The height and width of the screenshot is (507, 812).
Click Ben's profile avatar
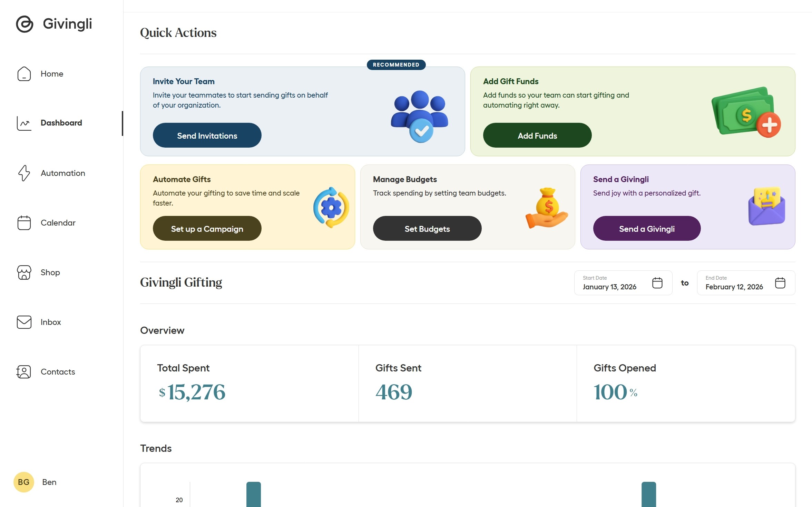pos(23,482)
